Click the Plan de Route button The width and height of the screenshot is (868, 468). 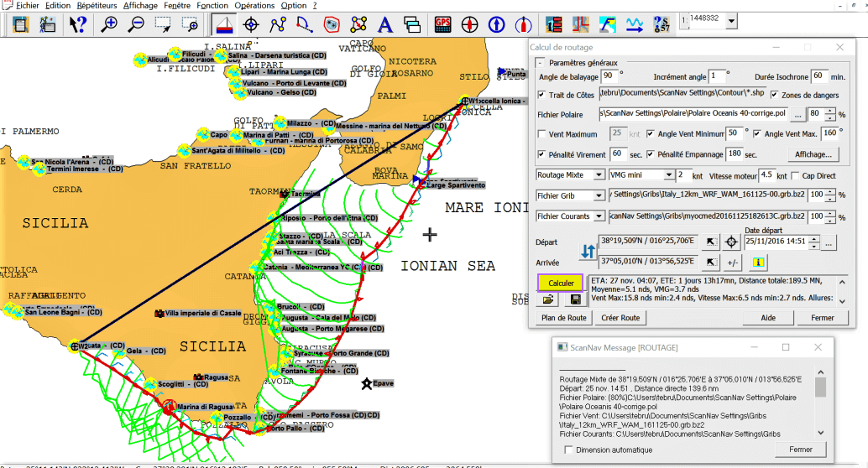click(563, 318)
